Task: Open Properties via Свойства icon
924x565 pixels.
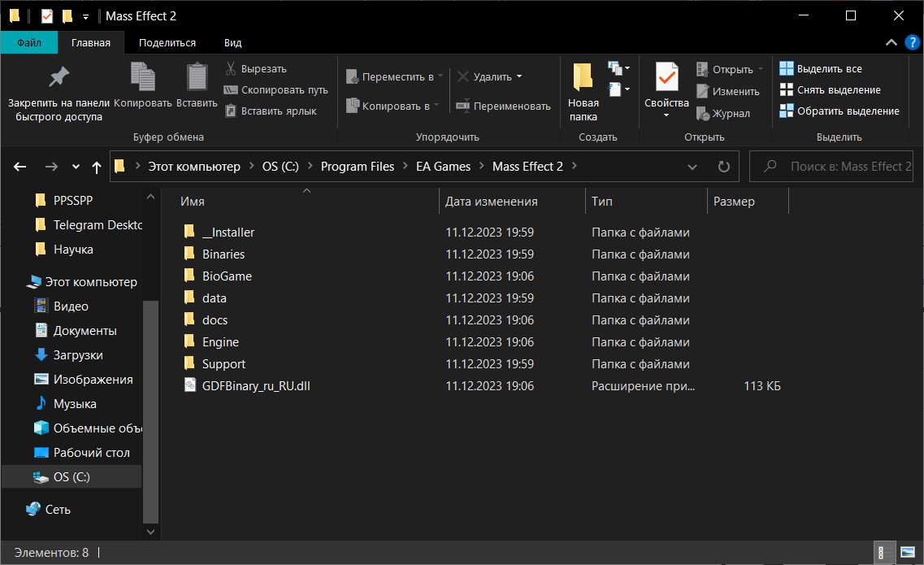Action: [x=666, y=77]
